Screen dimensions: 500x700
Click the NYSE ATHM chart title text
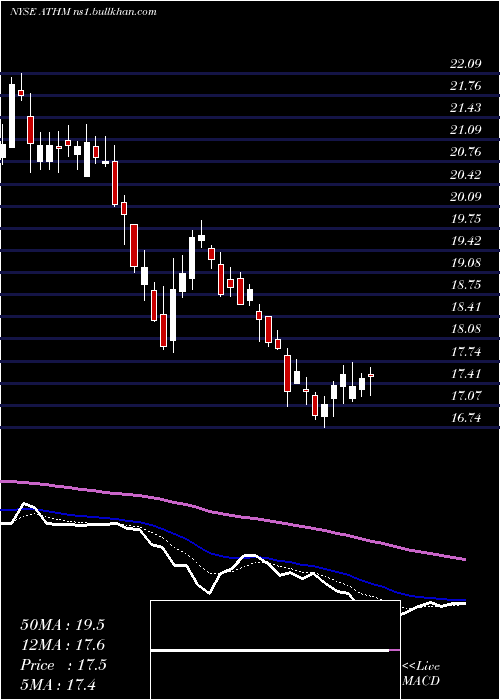(83, 12)
